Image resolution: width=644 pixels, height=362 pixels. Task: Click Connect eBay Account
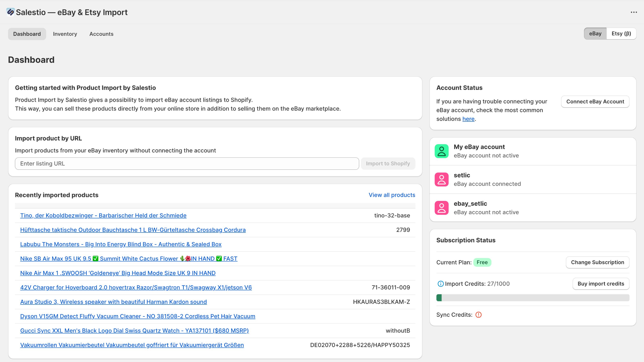[595, 101]
